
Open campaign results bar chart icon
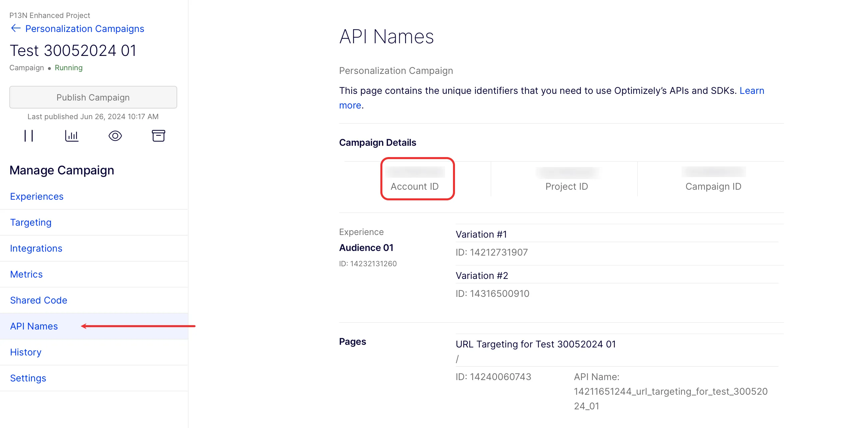point(72,136)
